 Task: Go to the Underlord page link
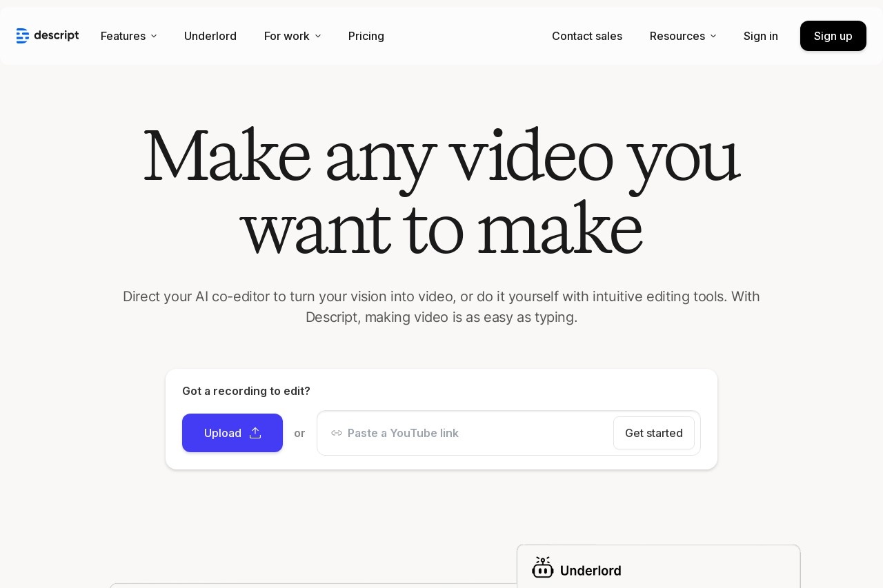(x=210, y=36)
